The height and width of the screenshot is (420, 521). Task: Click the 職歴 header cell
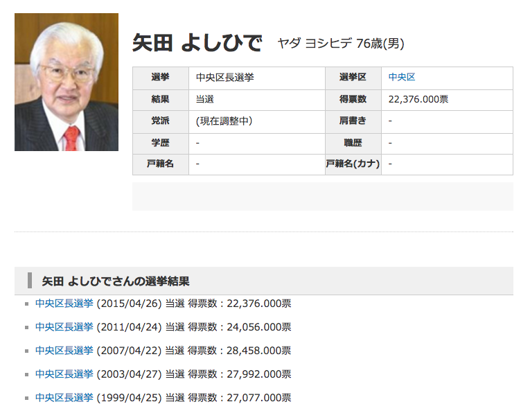(x=353, y=143)
